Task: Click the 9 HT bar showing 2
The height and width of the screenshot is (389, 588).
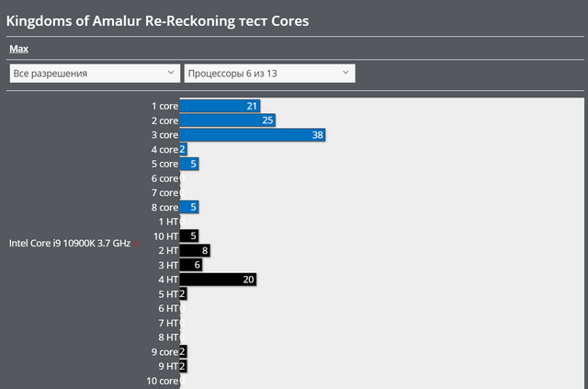Action: [x=183, y=366]
